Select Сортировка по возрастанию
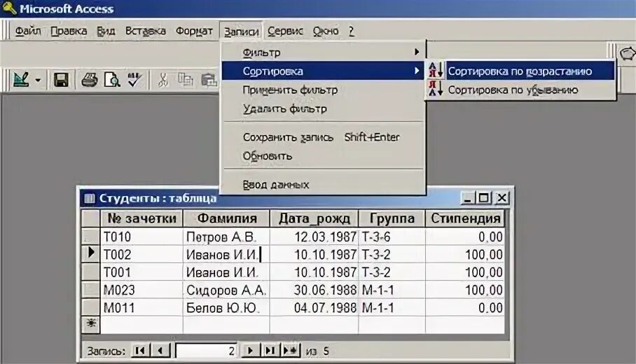This screenshot has height=364, width=636. [x=521, y=71]
